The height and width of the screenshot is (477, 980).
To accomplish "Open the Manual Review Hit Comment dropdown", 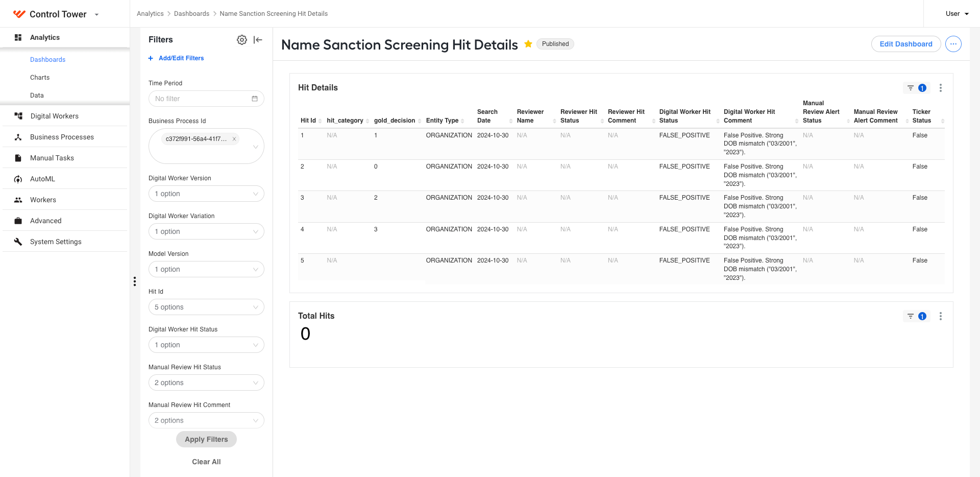I will point(206,420).
